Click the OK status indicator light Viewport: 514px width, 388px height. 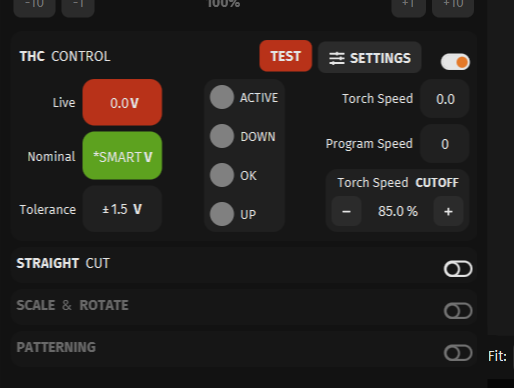click(222, 175)
